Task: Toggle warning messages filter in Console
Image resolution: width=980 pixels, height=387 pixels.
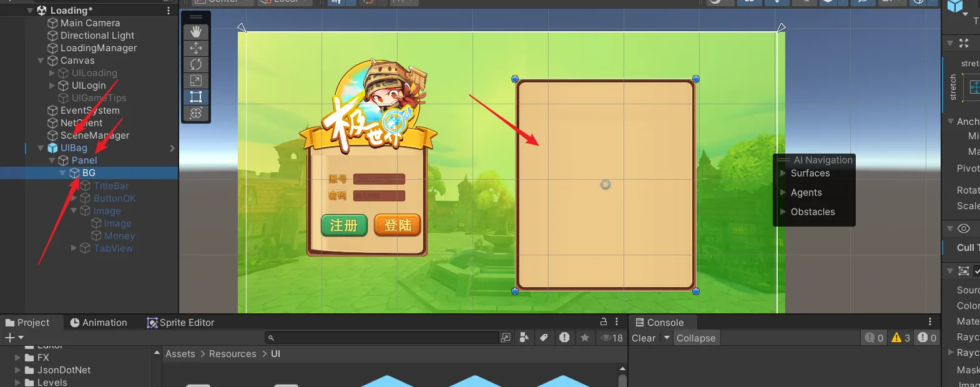Action: (x=901, y=338)
